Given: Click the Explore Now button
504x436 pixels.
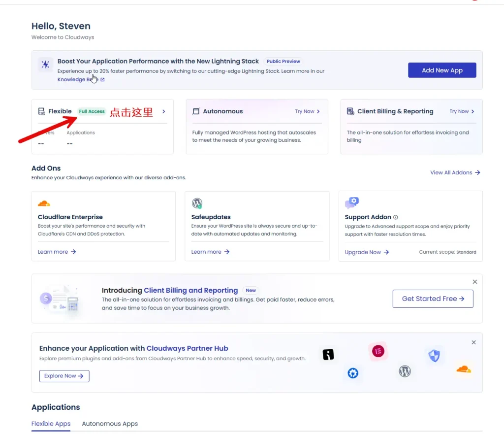Looking at the screenshot, I should [64, 376].
